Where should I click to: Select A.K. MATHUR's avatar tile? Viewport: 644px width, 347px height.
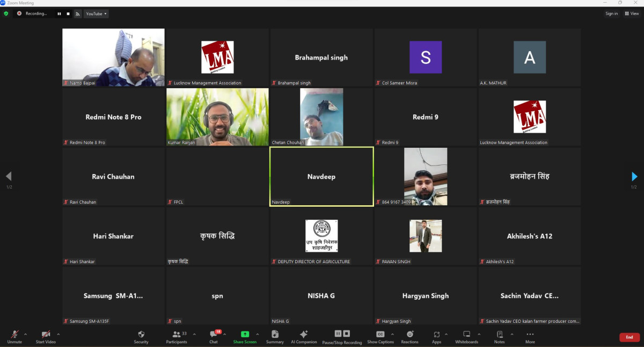coord(530,57)
